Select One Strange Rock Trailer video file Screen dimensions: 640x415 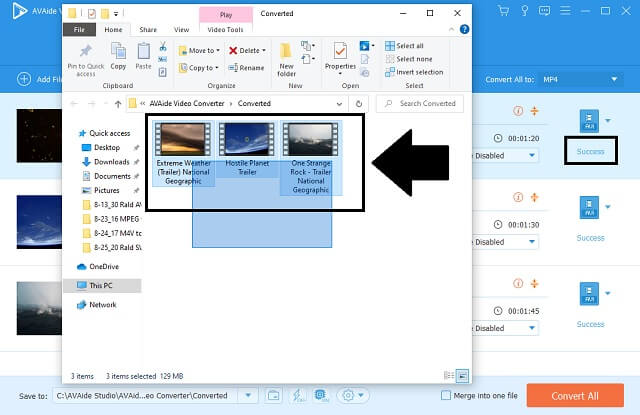311,158
